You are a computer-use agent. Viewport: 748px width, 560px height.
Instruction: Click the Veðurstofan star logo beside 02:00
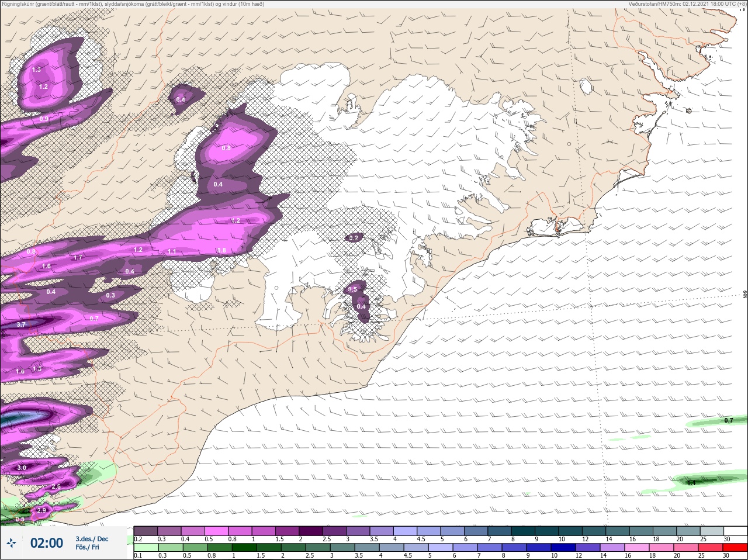[11, 544]
